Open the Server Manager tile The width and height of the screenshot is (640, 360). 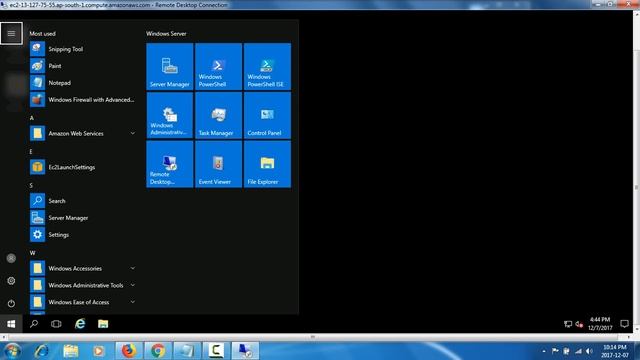tap(170, 67)
